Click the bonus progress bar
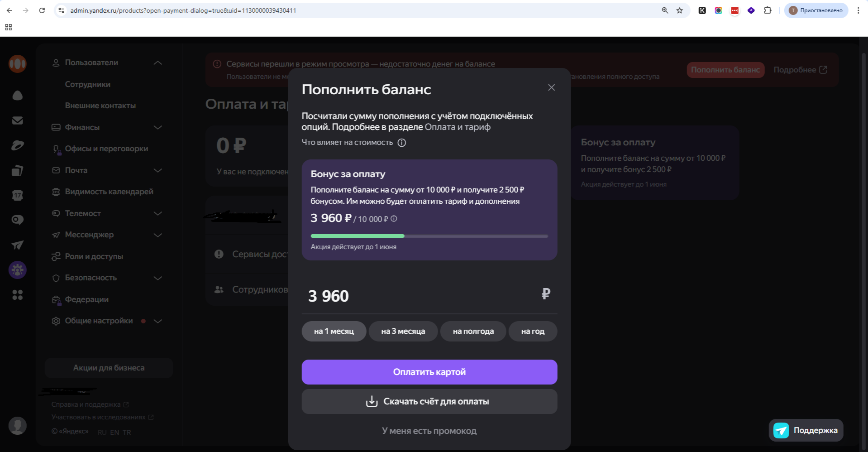Image resolution: width=868 pixels, height=452 pixels. pyautogui.click(x=429, y=236)
